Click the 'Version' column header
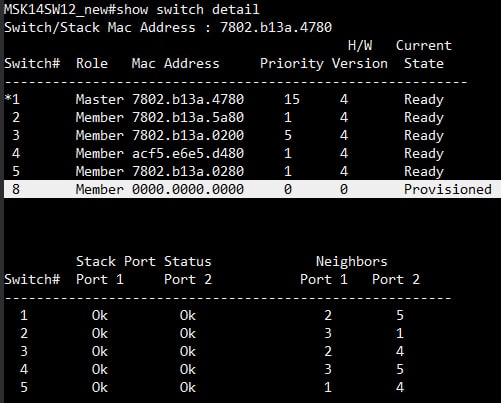This screenshot has width=501, height=403. tap(360, 63)
